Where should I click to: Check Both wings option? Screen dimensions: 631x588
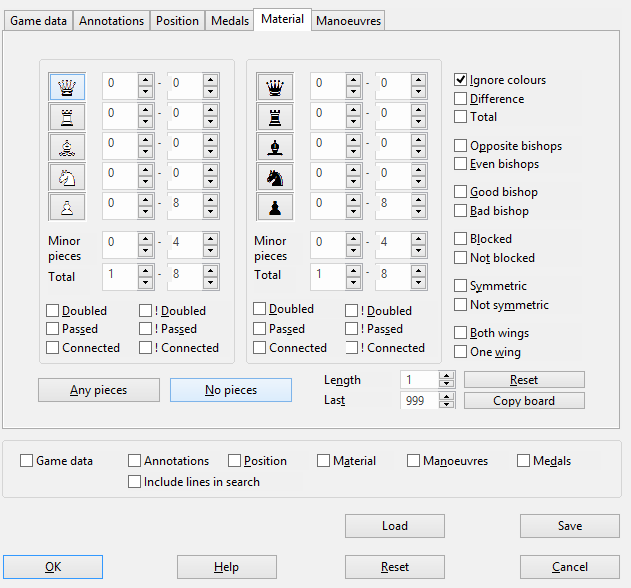[x=460, y=333]
